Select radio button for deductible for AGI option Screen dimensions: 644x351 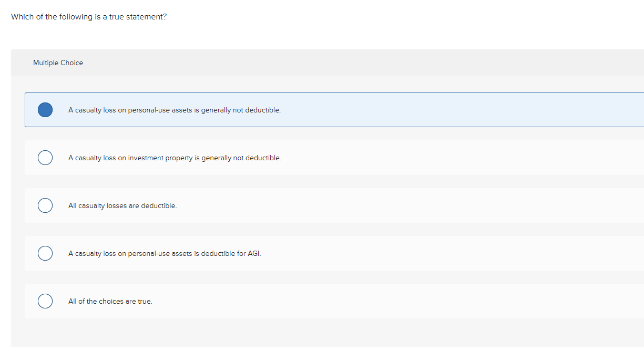coord(45,253)
